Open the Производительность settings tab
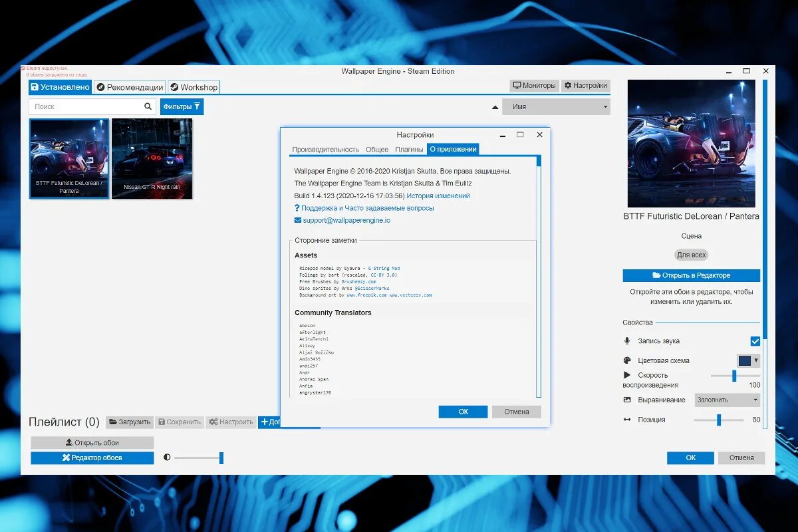The height and width of the screenshot is (532, 798). [325, 150]
